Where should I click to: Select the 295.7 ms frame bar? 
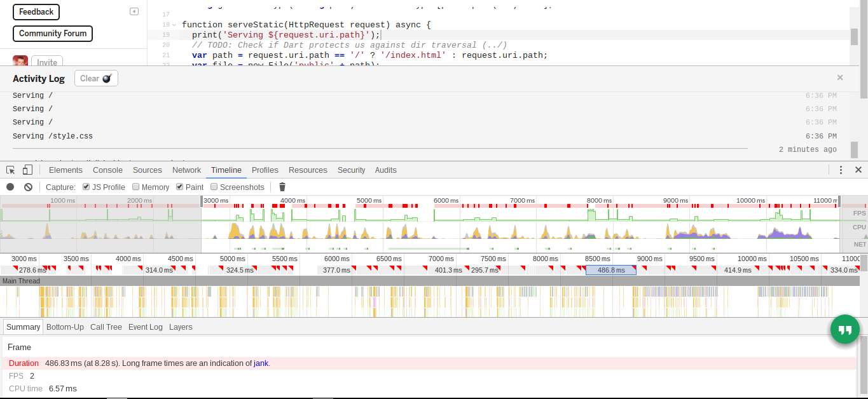(485, 270)
